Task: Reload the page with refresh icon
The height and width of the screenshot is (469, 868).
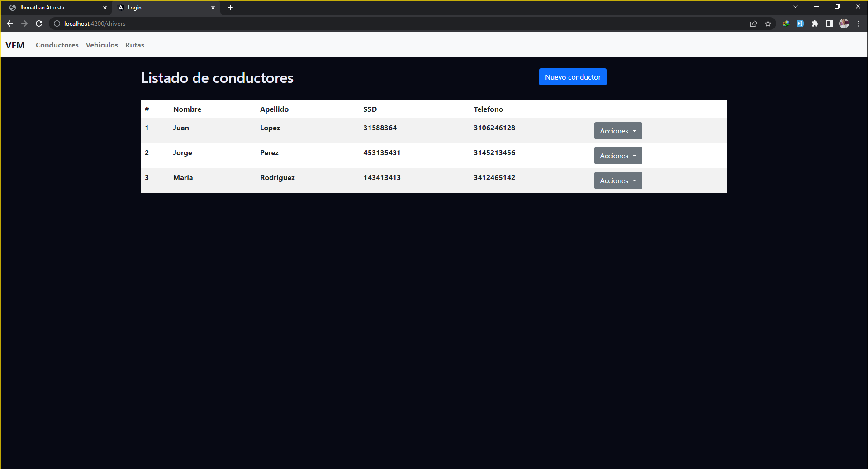Action: coord(39,24)
